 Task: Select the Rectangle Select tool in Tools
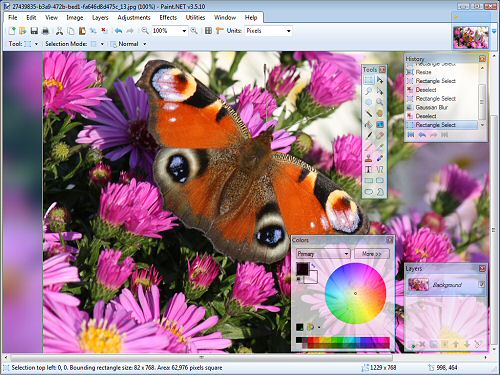pos(369,80)
